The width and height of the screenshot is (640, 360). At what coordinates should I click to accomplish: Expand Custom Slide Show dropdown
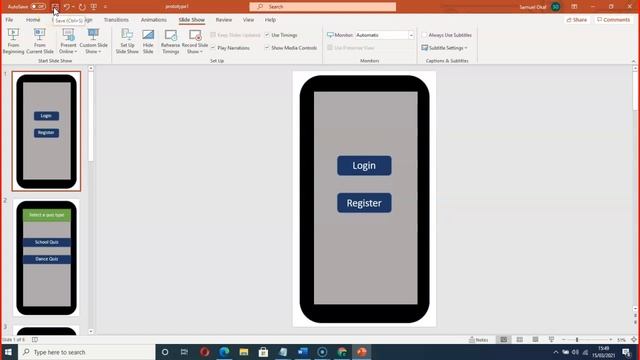click(93, 49)
